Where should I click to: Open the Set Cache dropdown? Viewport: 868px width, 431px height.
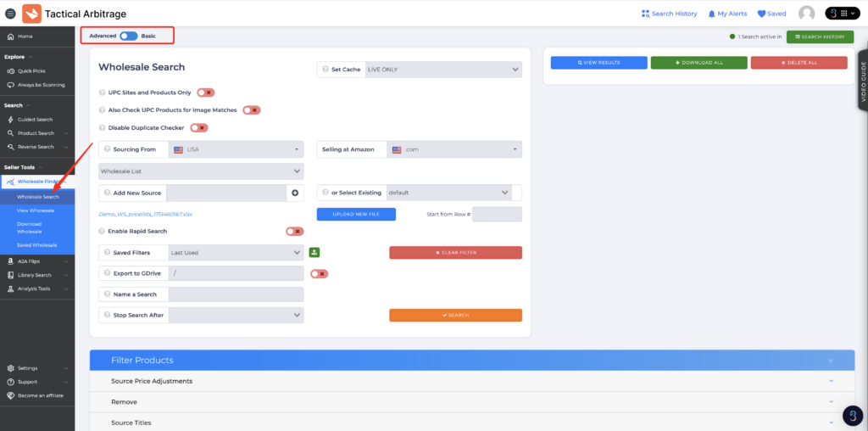click(442, 70)
